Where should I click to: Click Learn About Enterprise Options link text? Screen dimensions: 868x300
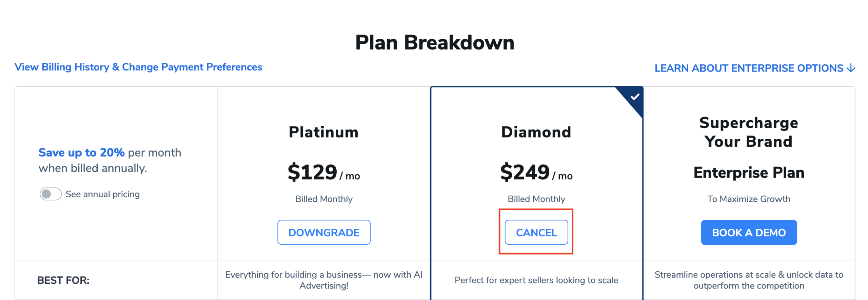(748, 68)
